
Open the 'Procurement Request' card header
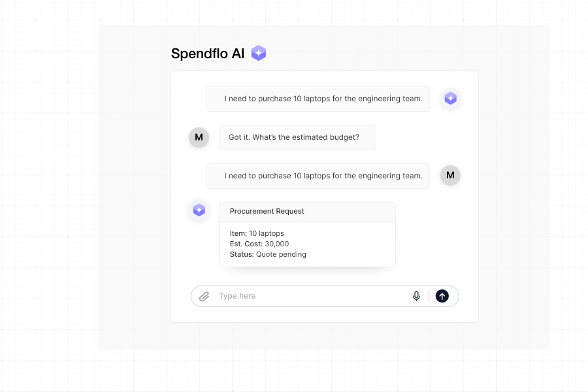(307, 212)
